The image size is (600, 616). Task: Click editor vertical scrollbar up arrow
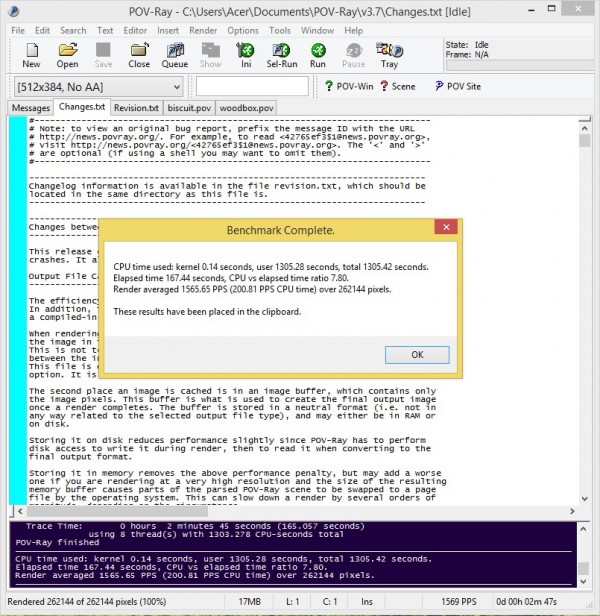(x=585, y=128)
